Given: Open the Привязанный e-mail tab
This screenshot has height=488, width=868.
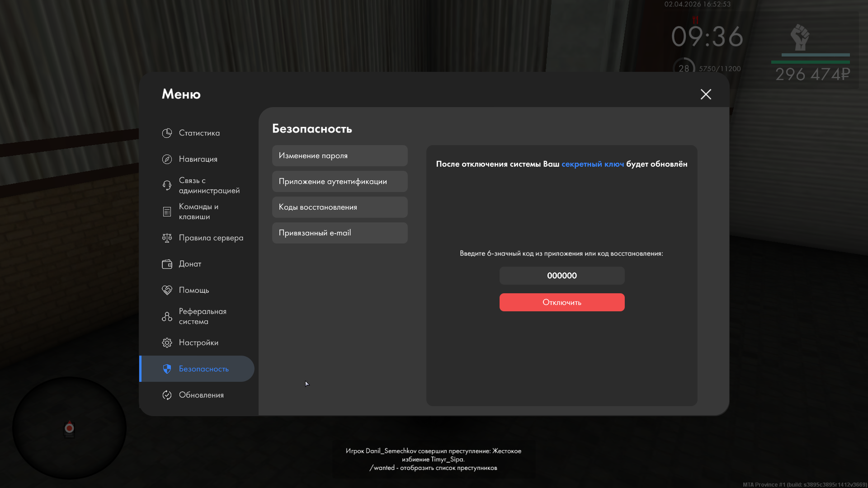Looking at the screenshot, I should pyautogui.click(x=340, y=233).
